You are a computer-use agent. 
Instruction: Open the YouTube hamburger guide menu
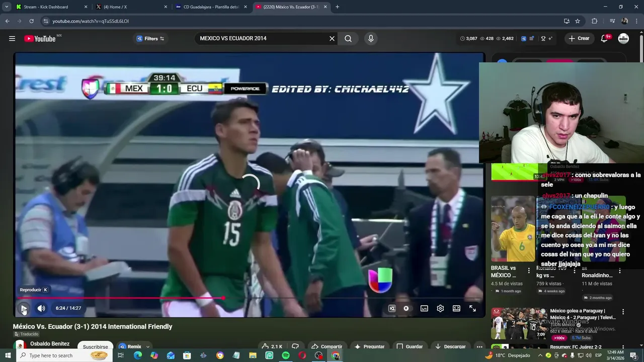coord(12,39)
